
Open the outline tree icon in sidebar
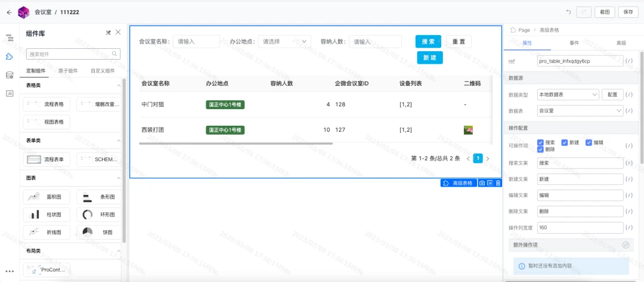pyautogui.click(x=10, y=38)
